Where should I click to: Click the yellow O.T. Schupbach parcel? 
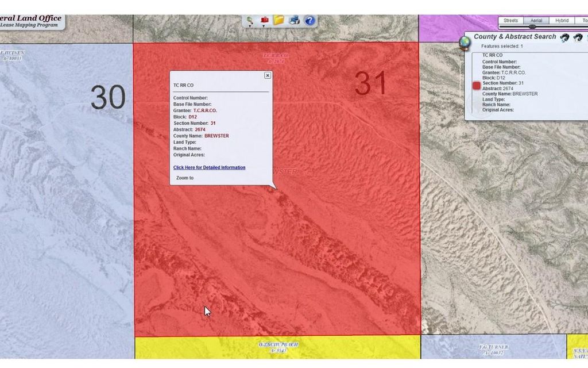pos(278,347)
